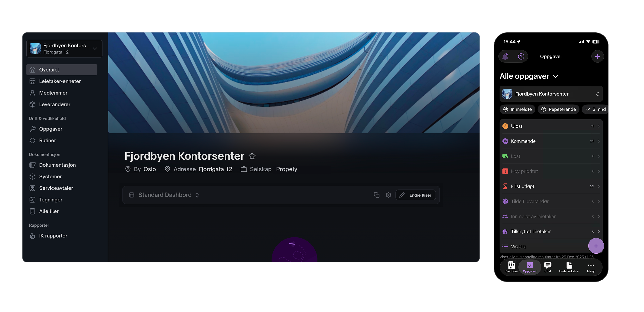Tap the plus icon in phone header
Viewport: 644px width, 312px height.
click(x=598, y=56)
